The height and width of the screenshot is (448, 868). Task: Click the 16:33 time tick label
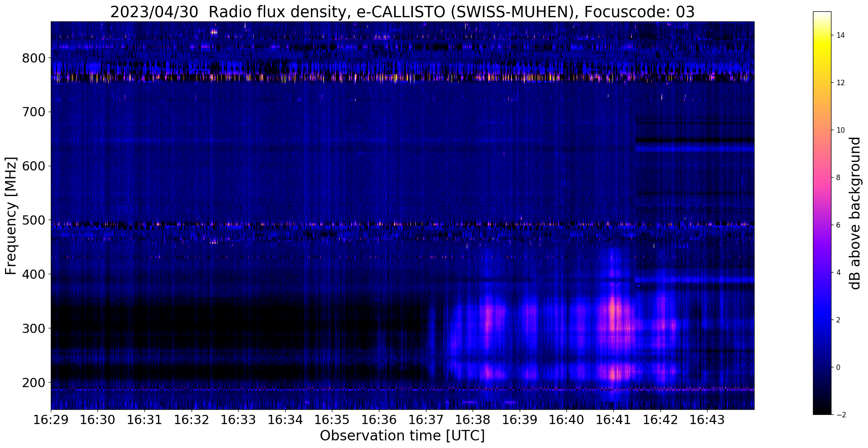(x=239, y=419)
